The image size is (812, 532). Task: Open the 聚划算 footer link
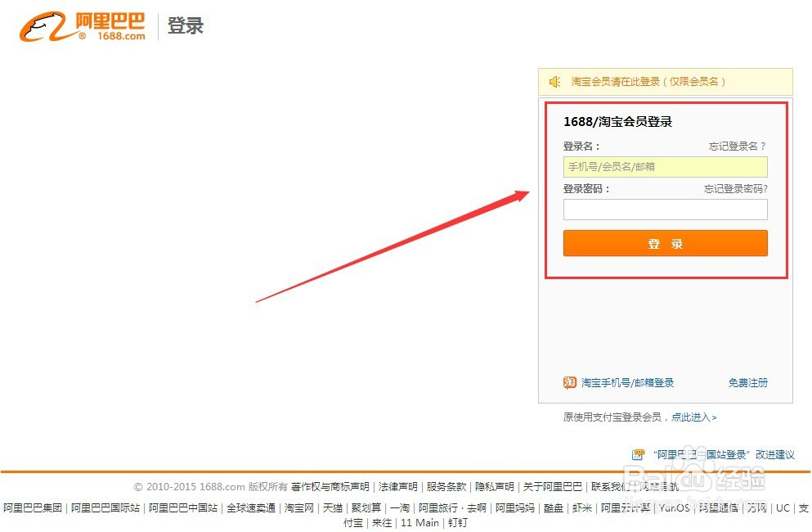pyautogui.click(x=366, y=507)
